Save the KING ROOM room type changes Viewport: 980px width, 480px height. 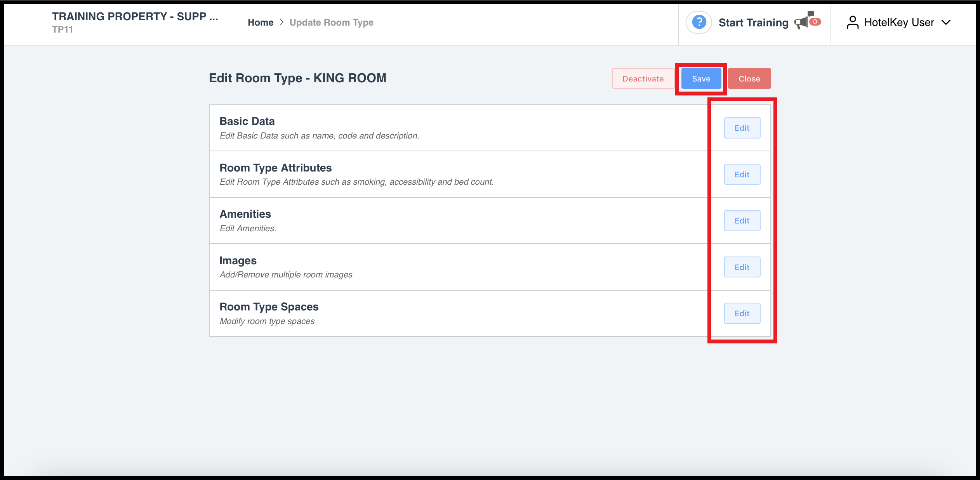pos(700,78)
